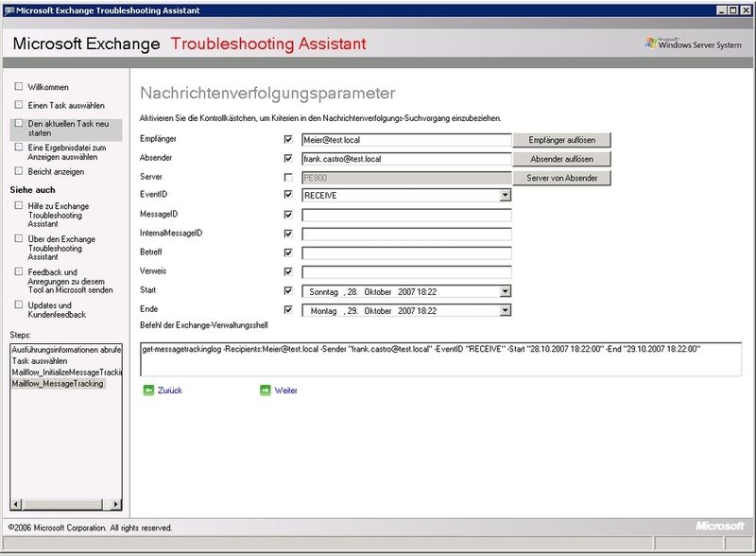The image size is (756, 556).
Task: Uncheck the Verweis checkbox
Action: click(288, 271)
